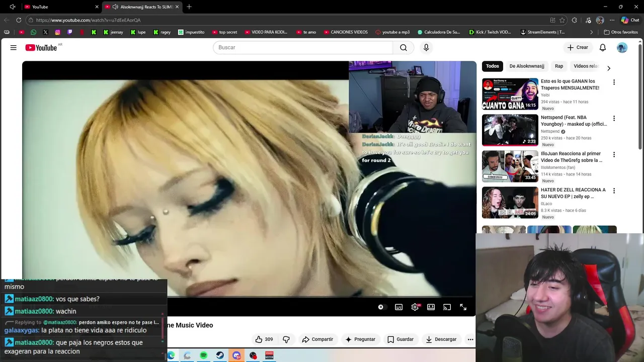This screenshot has width=644, height=362.
Task: Go to YouTube home via the logo
Action: pos(41,48)
